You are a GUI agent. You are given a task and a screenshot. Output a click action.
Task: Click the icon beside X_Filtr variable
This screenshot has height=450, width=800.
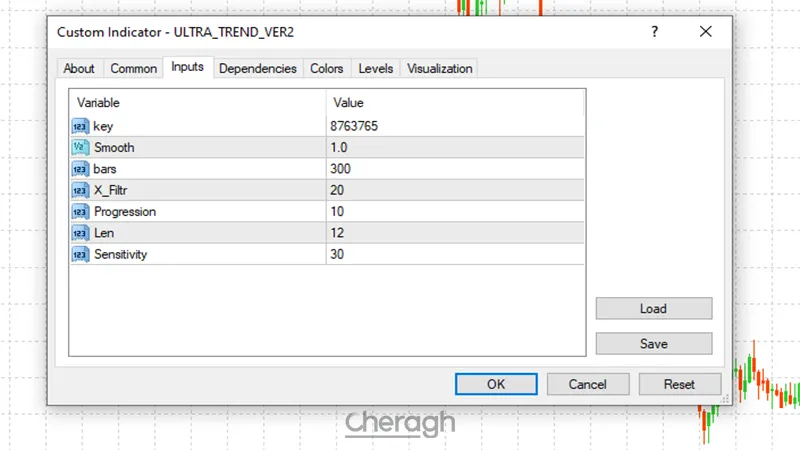(80, 190)
